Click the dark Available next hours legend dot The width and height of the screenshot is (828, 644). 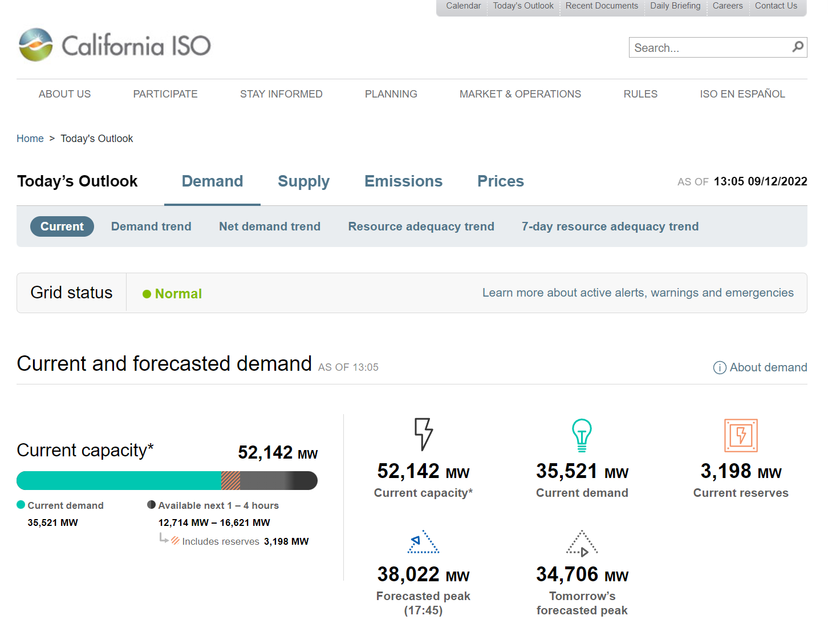[x=152, y=505]
